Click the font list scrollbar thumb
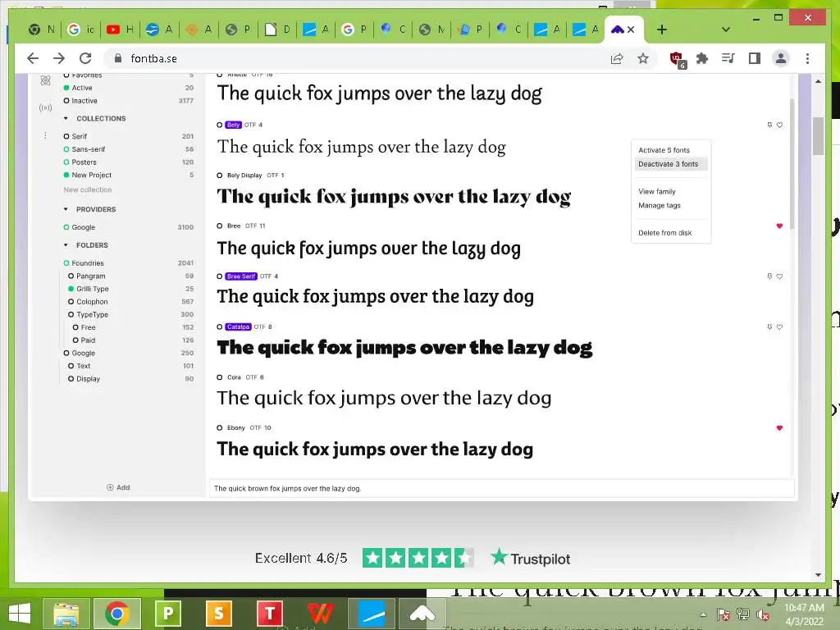This screenshot has height=630, width=840. pyautogui.click(x=792, y=163)
